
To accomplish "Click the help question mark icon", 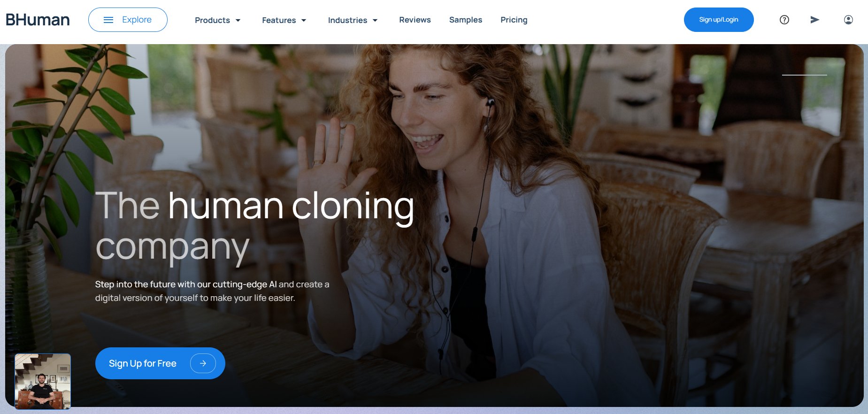I will (784, 20).
